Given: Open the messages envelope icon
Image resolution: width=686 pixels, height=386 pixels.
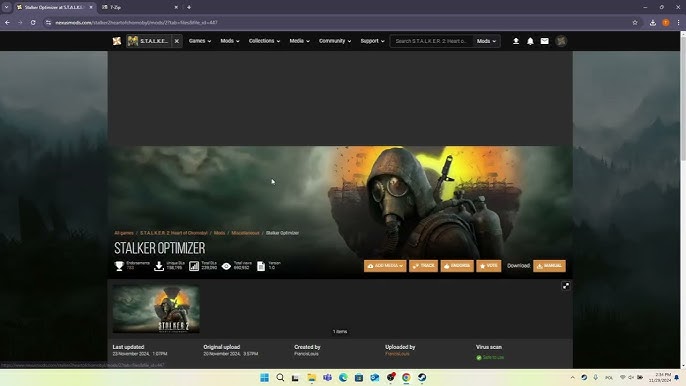Looking at the screenshot, I should point(545,41).
